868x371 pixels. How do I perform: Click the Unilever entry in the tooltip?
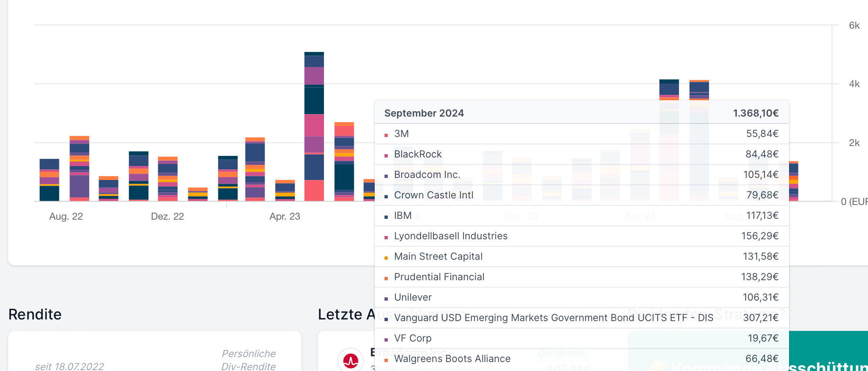pos(581,297)
